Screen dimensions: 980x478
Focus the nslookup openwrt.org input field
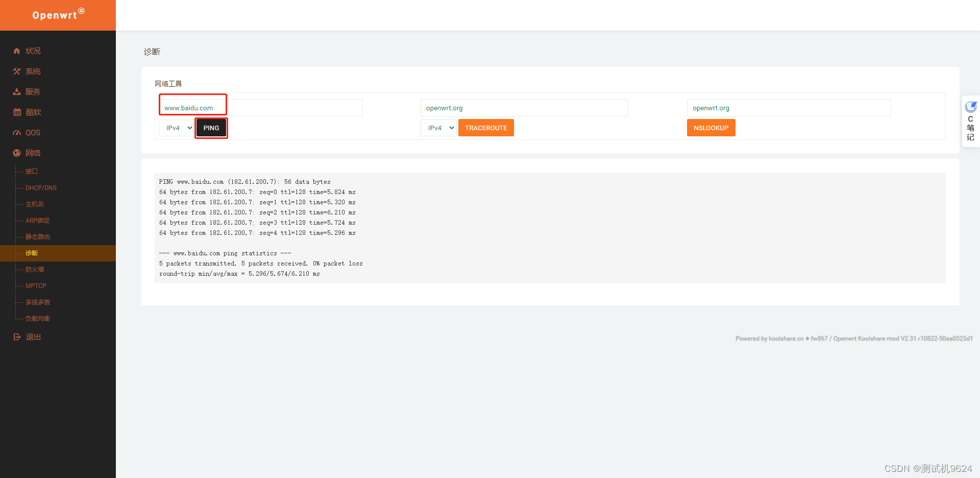point(789,108)
